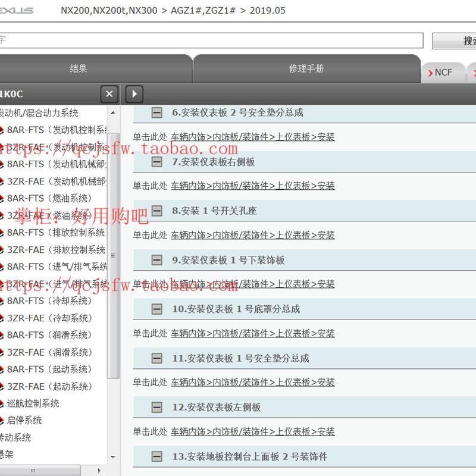Select 3ZR-FAE（冷却系统）tree item
The image size is (476, 476).
click(49, 318)
